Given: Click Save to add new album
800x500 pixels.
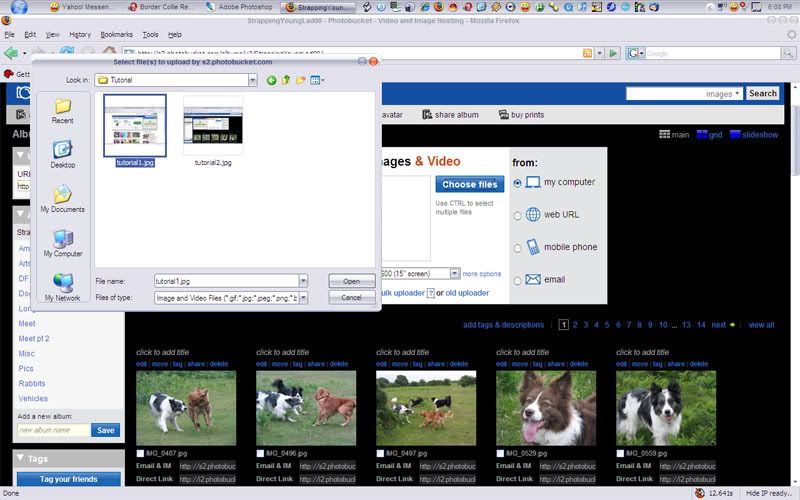Looking at the screenshot, I should point(106,430).
